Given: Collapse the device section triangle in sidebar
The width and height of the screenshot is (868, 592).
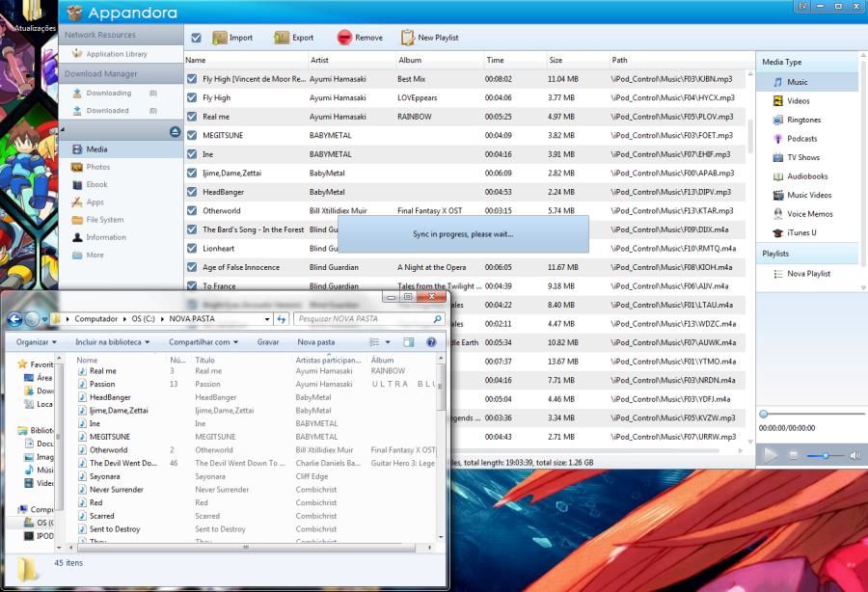Looking at the screenshot, I should 63,131.
